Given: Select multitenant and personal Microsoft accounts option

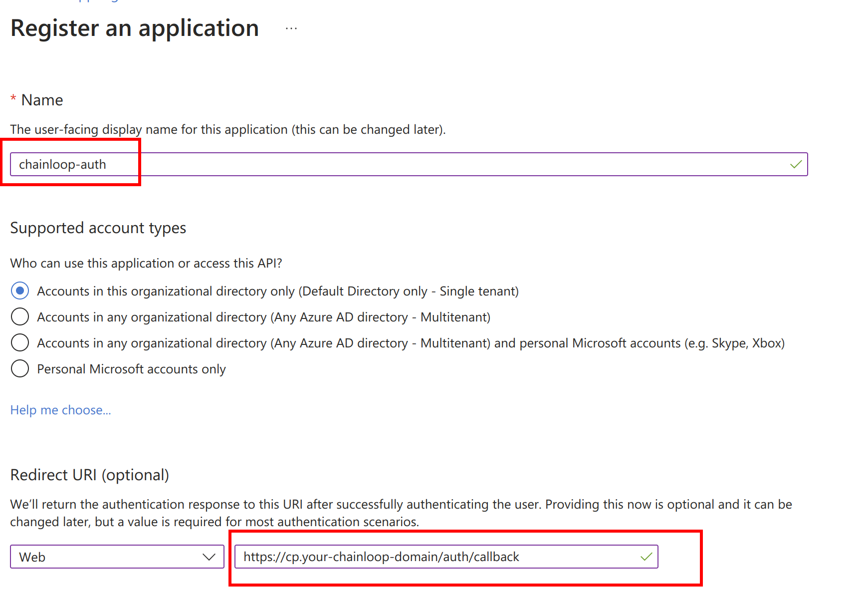Looking at the screenshot, I should [x=20, y=342].
